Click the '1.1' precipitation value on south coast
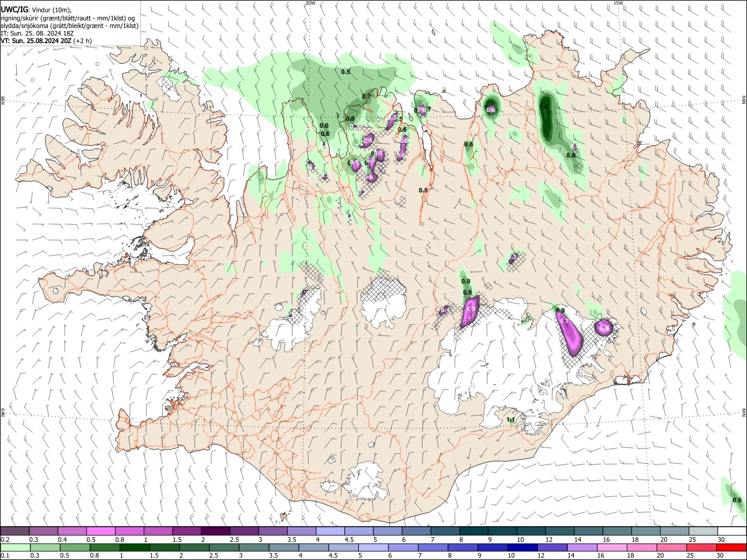Viewport: 747px width, 560px height. click(511, 420)
